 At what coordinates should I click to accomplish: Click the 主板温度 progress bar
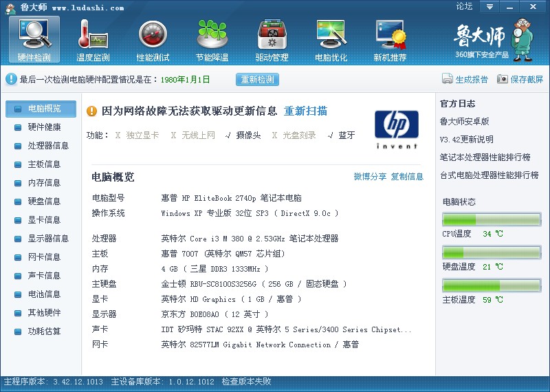click(x=492, y=285)
